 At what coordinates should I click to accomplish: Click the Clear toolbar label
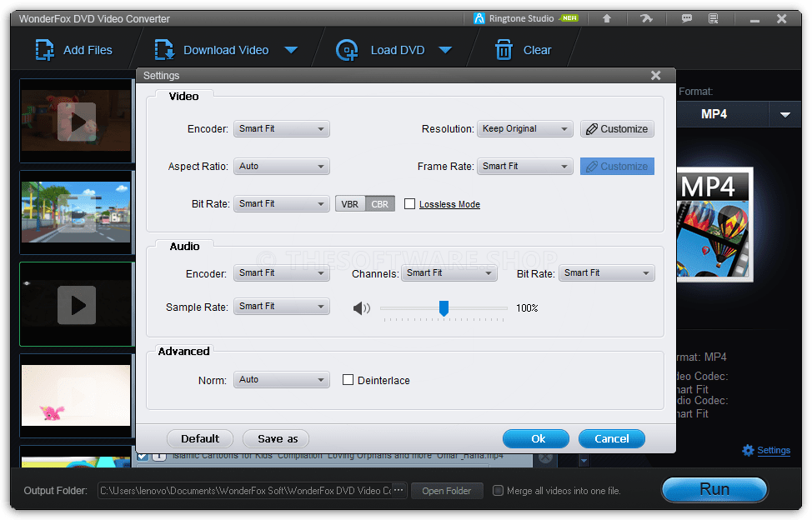pos(537,50)
